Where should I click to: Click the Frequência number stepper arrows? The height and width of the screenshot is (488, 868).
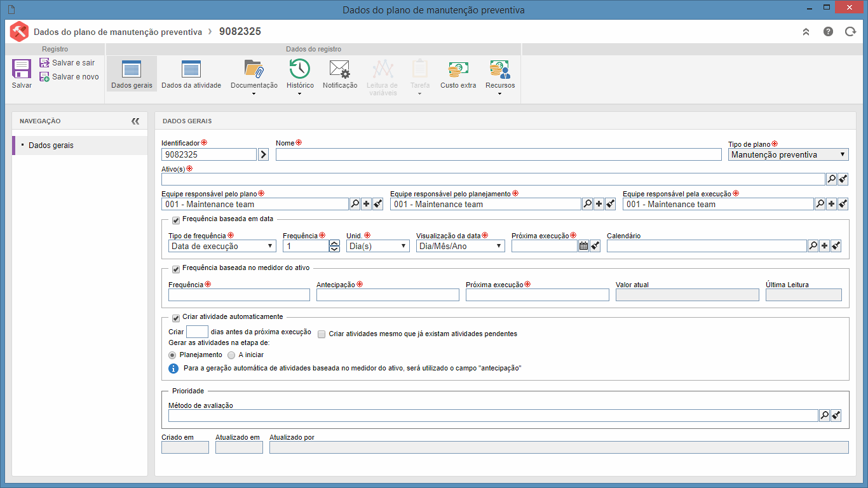click(334, 246)
